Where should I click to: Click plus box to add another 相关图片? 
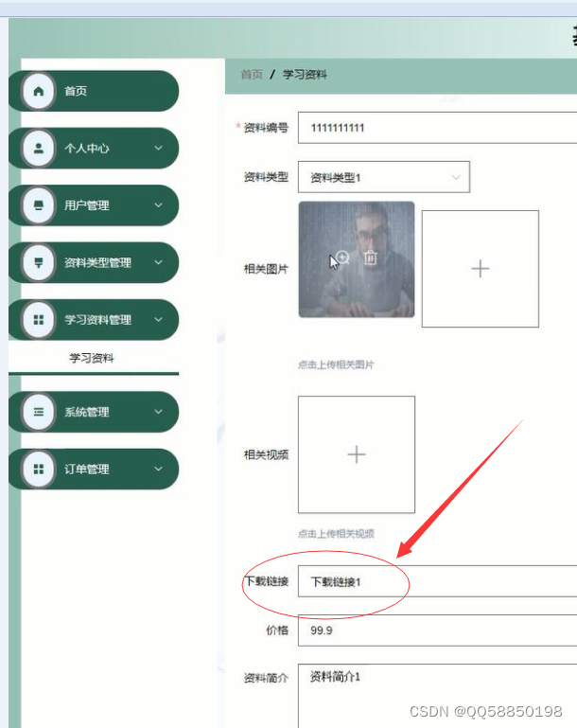(481, 269)
